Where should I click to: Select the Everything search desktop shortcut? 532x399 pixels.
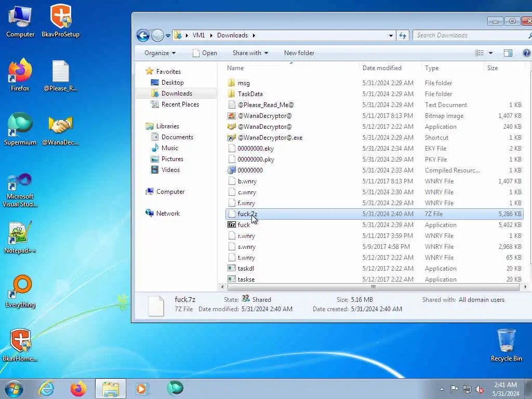[20, 291]
